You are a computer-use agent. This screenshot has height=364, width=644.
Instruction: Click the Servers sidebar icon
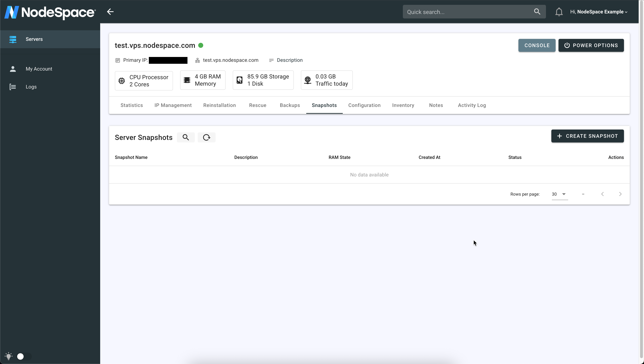click(13, 39)
